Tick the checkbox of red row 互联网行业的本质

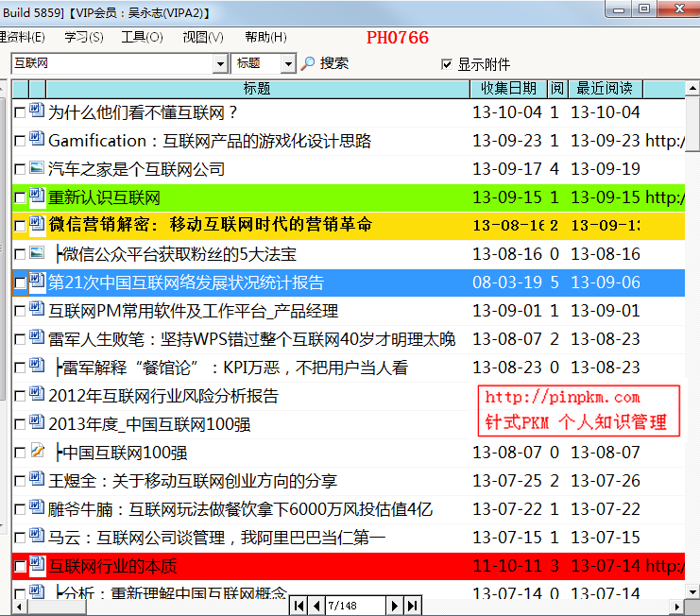(20, 567)
